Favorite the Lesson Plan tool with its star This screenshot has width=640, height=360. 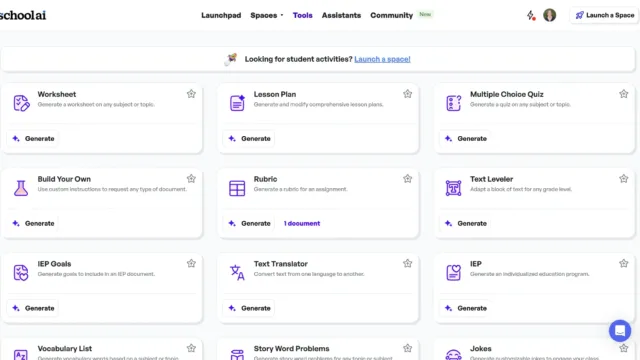407,94
